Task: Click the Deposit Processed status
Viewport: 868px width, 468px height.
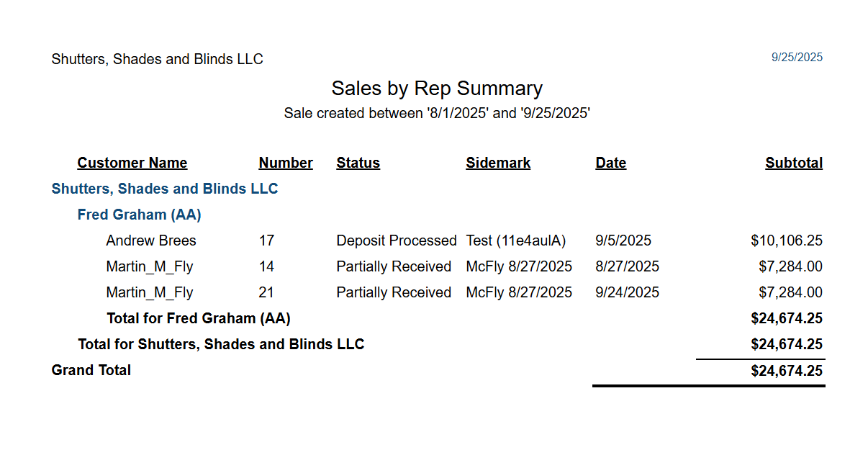Action: [397, 240]
